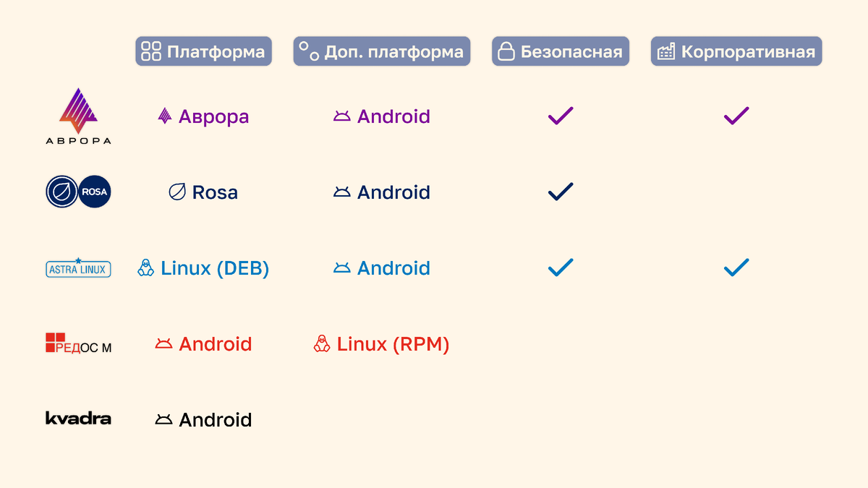
Task: Click the kvadra logo
Action: [x=78, y=418]
